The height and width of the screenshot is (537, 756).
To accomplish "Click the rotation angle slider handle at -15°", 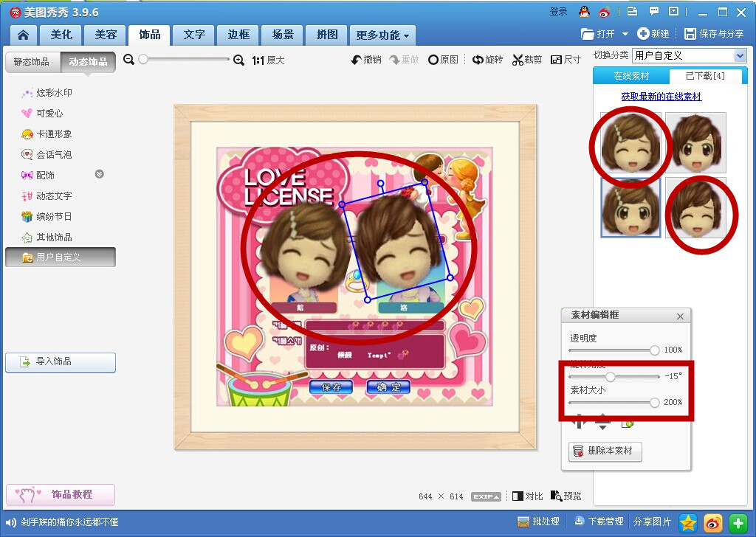I will coord(611,376).
